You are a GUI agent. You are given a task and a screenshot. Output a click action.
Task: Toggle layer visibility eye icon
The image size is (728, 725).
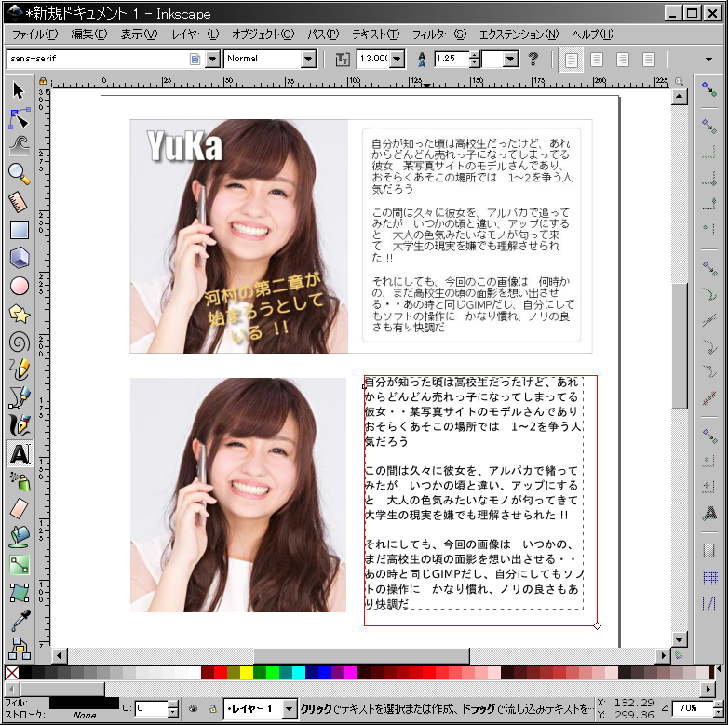pyautogui.click(x=193, y=709)
